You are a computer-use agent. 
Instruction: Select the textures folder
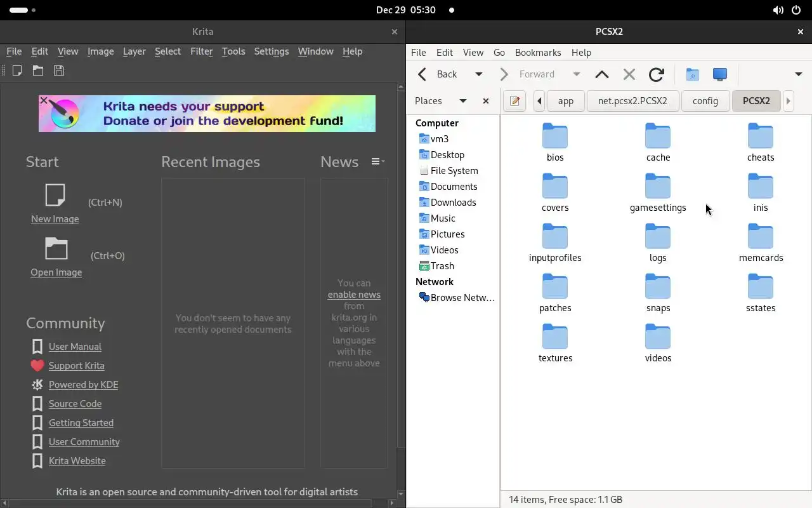click(555, 344)
